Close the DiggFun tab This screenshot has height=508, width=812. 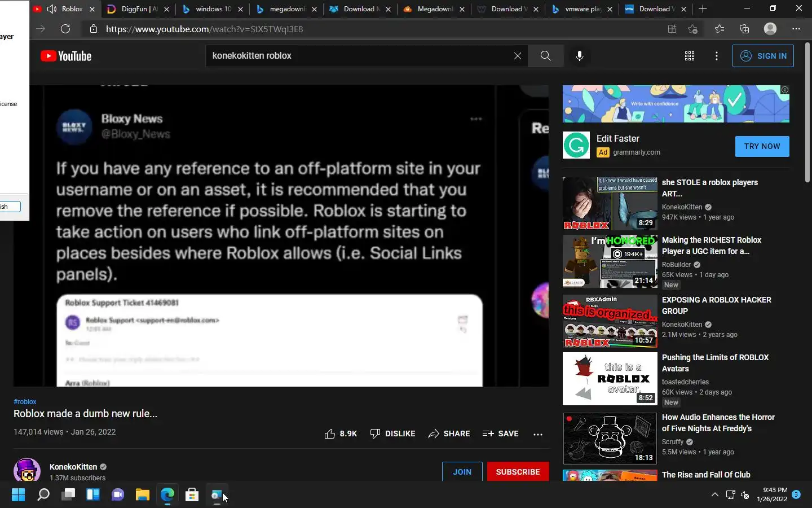[x=166, y=9]
